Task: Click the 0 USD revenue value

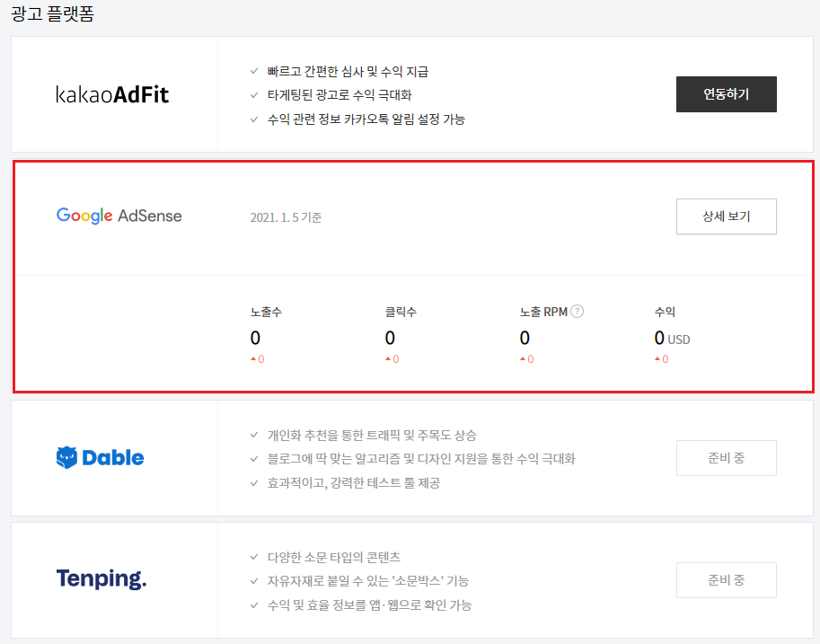Action: [x=672, y=338]
